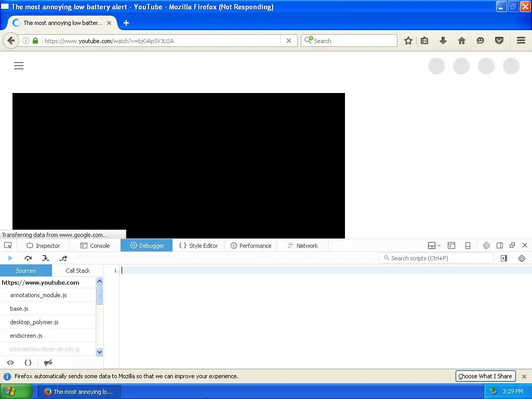View the secure connection padlock

35,41
